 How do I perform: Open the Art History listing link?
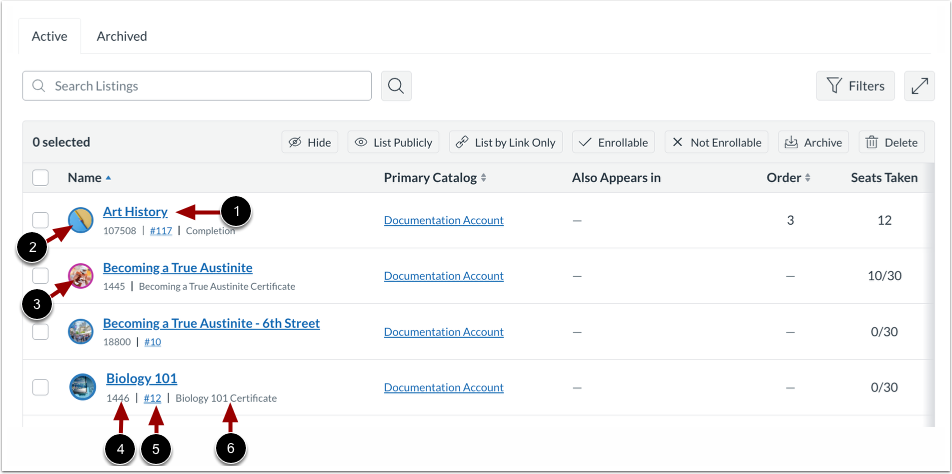(x=135, y=212)
